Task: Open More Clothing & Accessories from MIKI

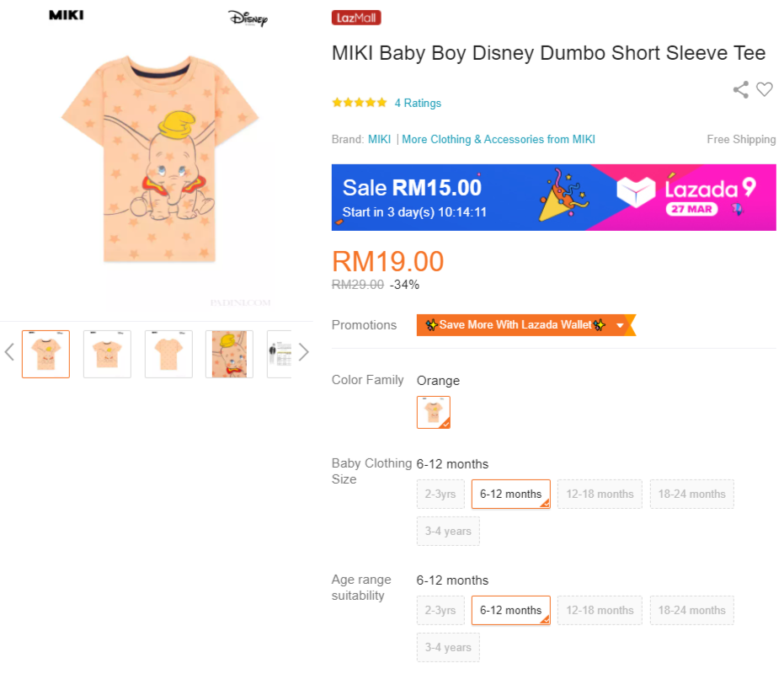Action: pyautogui.click(x=499, y=140)
